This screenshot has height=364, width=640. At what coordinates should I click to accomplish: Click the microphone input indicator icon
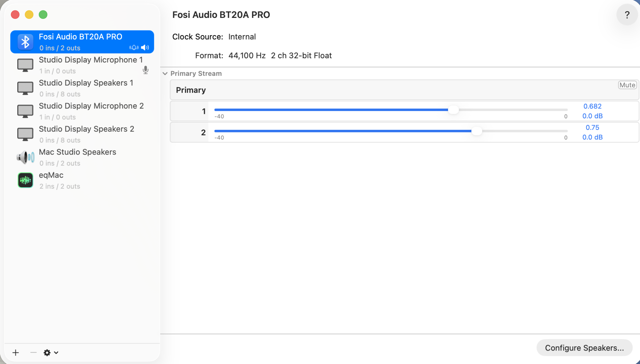(146, 70)
